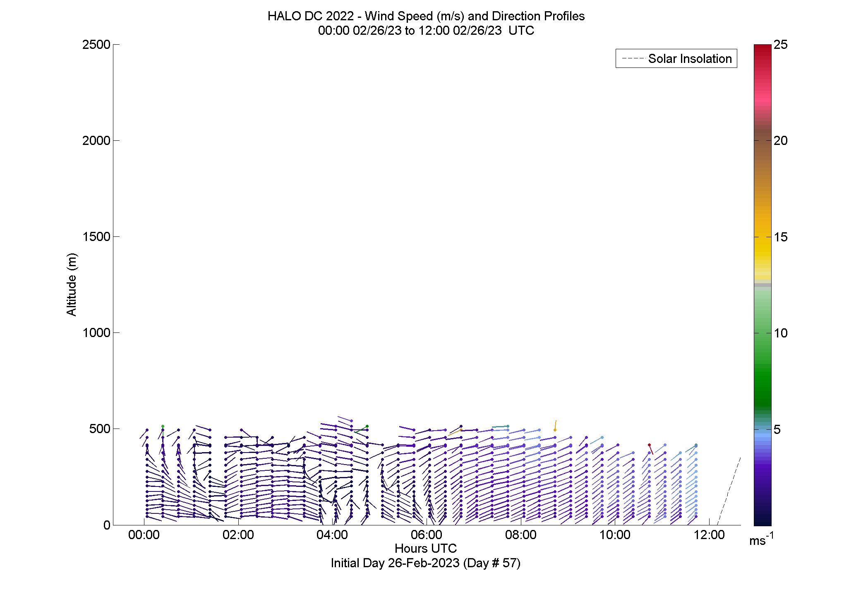Click the red wind barb near 10:45
Image resolution: width=868 pixels, height=590 pixels.
click(x=651, y=450)
